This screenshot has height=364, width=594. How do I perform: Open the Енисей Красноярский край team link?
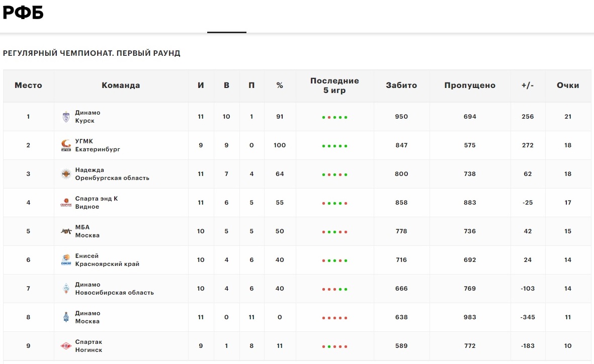107,260
